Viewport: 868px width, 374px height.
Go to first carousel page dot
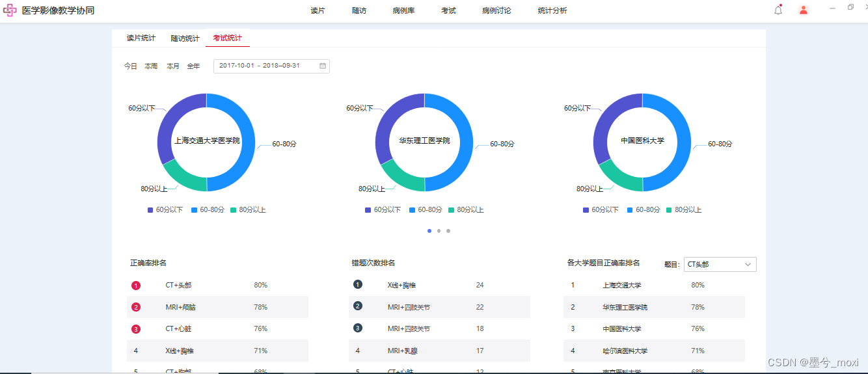coord(429,231)
